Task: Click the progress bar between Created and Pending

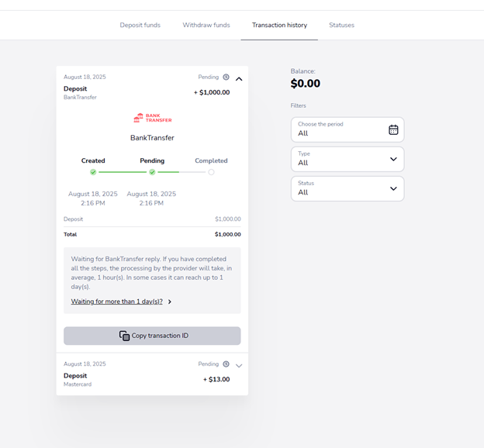Action: tap(123, 172)
